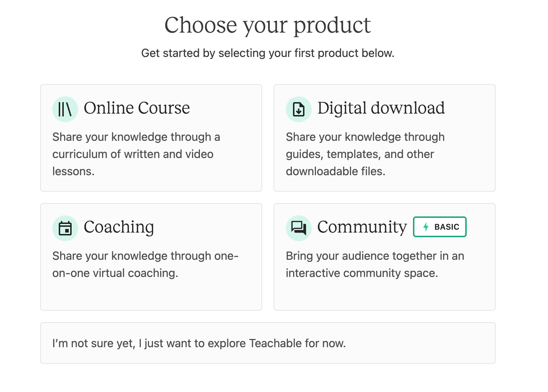Click the Online Course books icon

tap(65, 109)
